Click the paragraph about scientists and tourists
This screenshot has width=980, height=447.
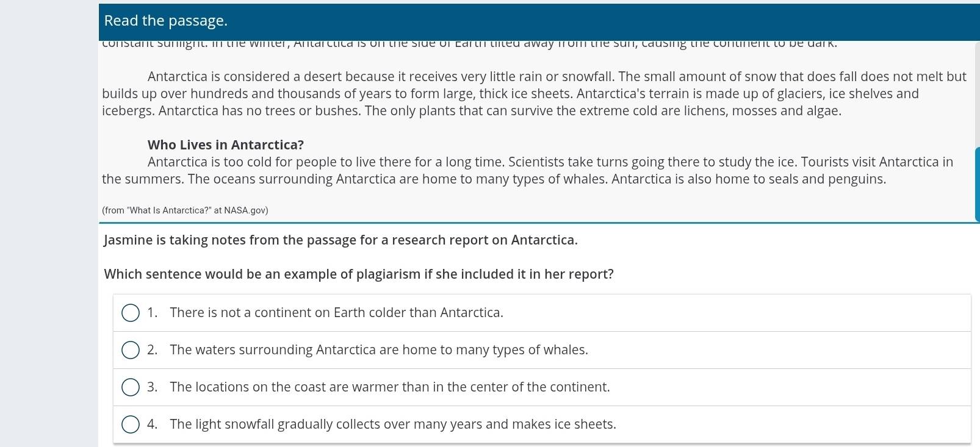coord(527,171)
